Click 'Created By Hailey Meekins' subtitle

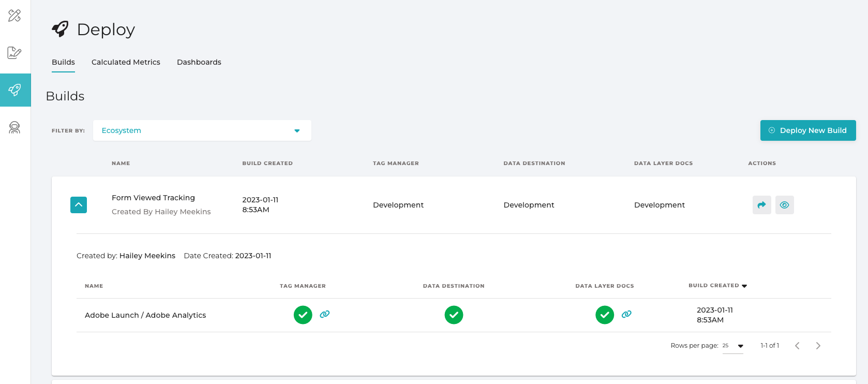[161, 212]
